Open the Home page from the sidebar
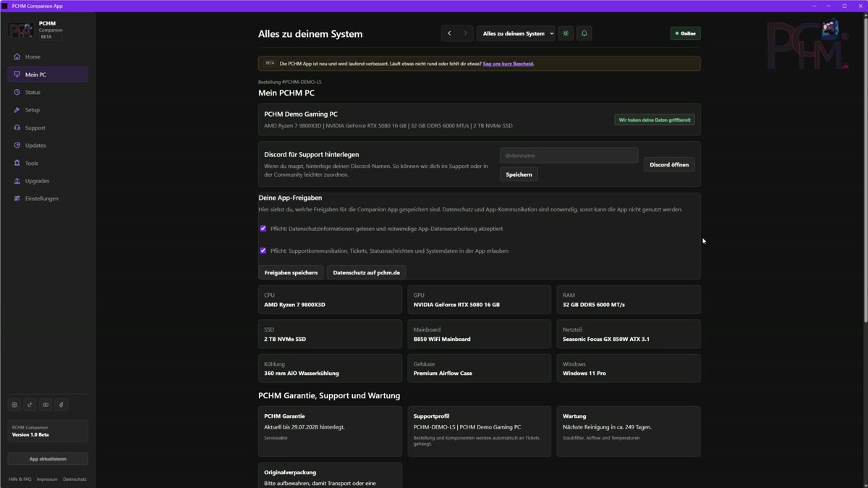The height and width of the screenshot is (488, 868). [48, 56]
